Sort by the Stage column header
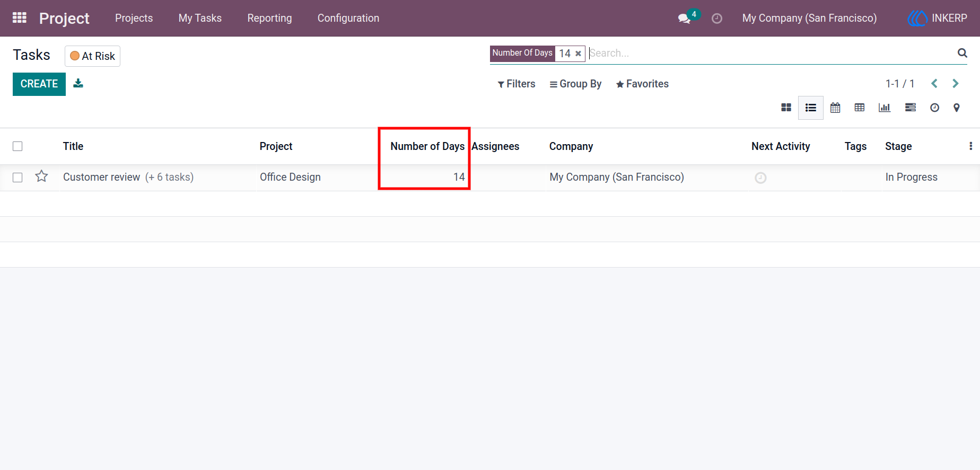This screenshot has height=470, width=980. click(898, 146)
